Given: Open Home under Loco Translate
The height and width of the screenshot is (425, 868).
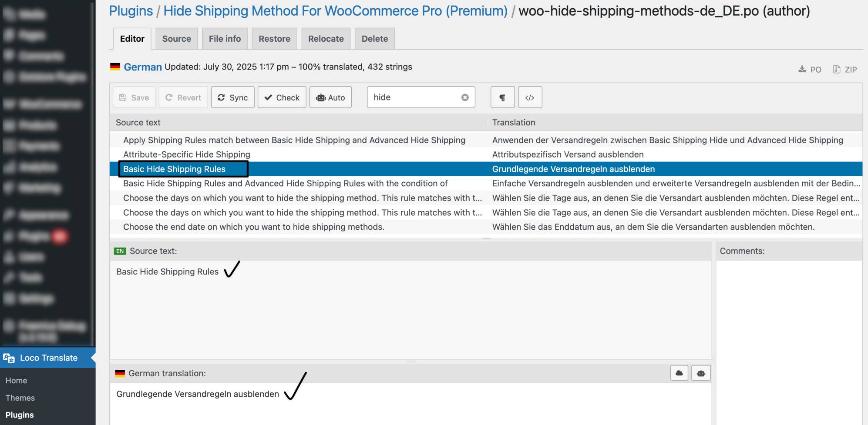Looking at the screenshot, I should point(16,381).
